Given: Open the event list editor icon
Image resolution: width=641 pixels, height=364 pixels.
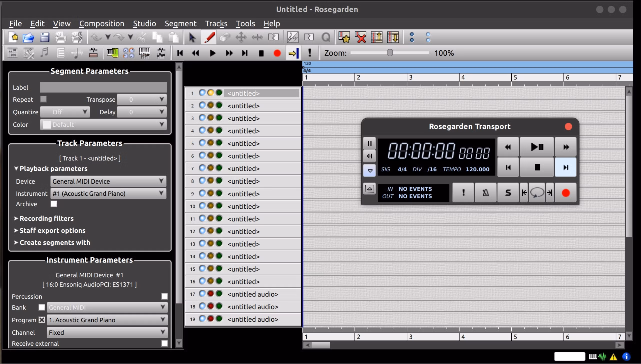Looking at the screenshot, I should 61,53.
